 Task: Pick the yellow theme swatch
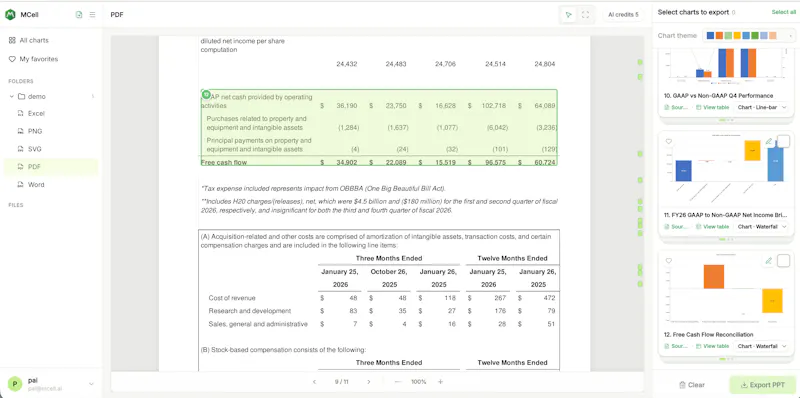pos(737,35)
